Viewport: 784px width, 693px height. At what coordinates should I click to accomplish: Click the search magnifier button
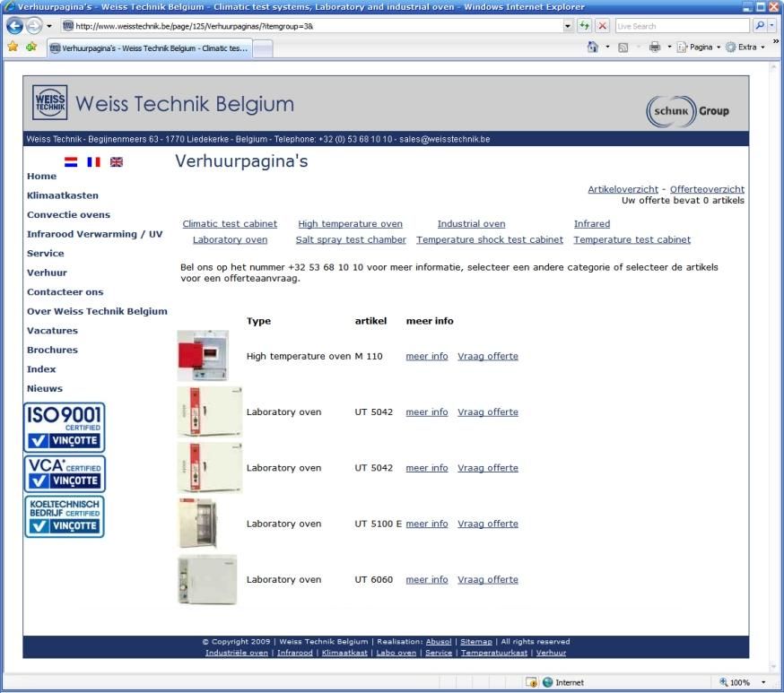click(x=759, y=25)
